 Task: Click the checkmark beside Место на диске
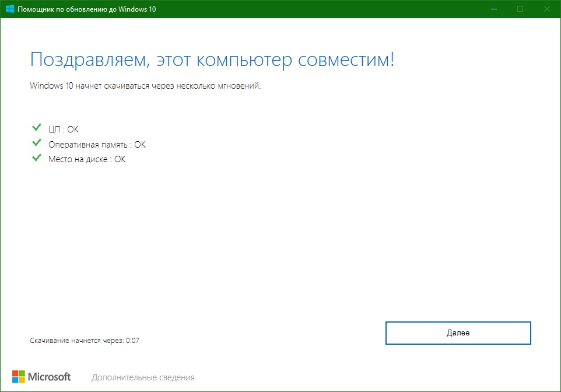pyautogui.click(x=37, y=157)
